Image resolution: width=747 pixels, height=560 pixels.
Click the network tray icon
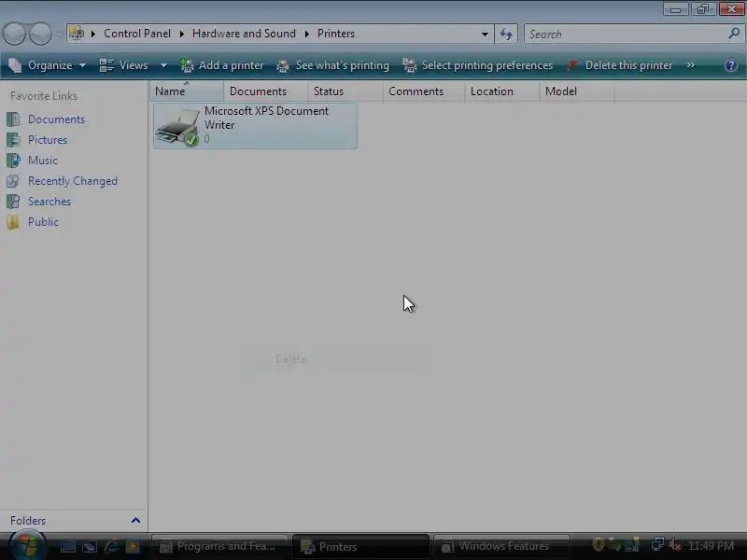pos(657,545)
